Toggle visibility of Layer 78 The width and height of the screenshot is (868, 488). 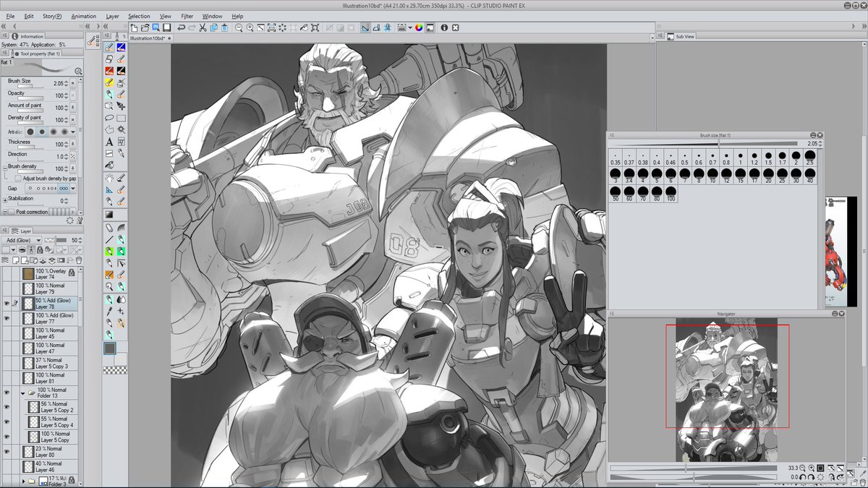tap(6, 304)
